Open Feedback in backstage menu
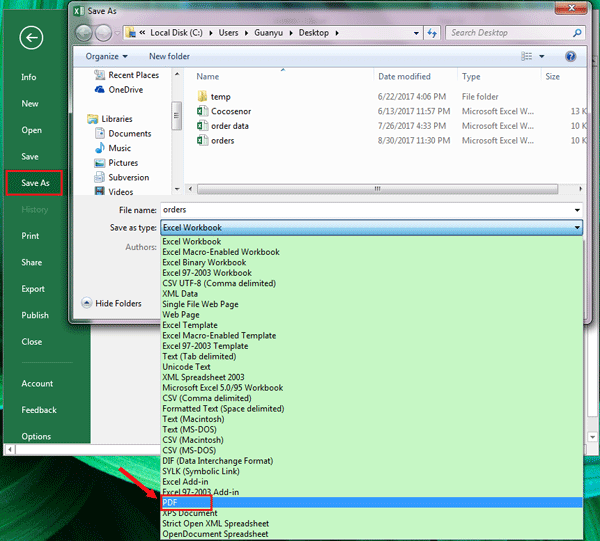 point(39,410)
